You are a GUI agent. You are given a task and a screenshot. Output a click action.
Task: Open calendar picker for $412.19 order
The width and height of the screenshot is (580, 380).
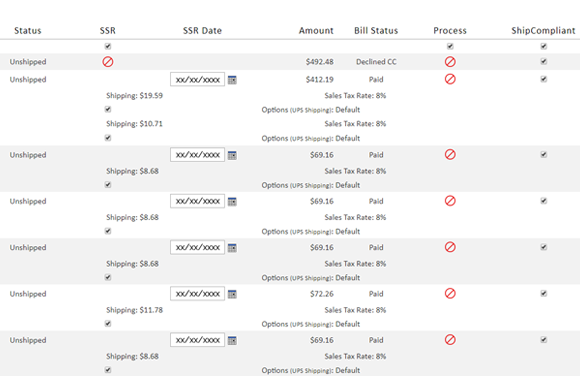click(232, 80)
